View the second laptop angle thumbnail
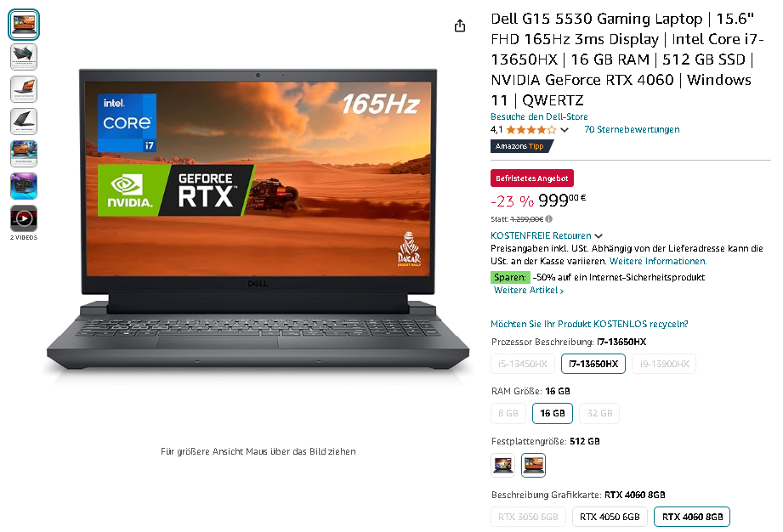 click(24, 57)
